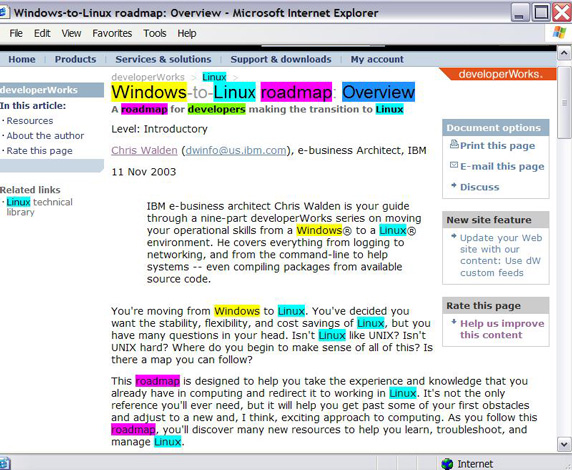Open Update your Web site custom feeds link

point(501,255)
